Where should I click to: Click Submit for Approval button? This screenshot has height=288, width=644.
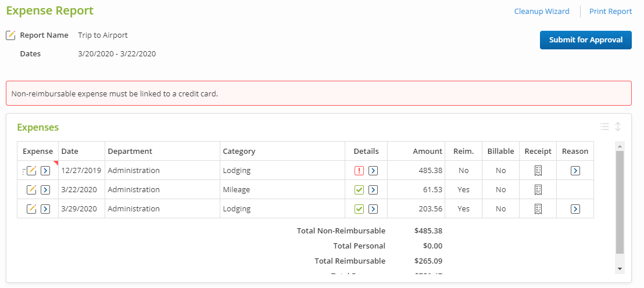pos(586,40)
